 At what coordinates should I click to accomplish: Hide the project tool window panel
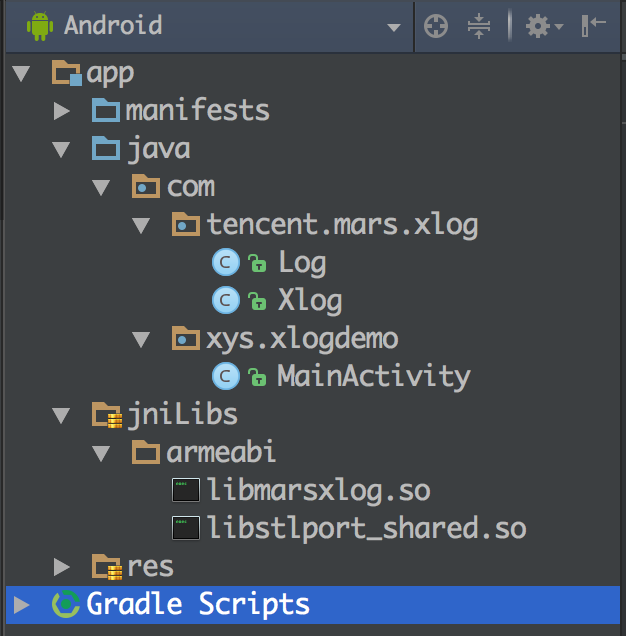(593, 26)
